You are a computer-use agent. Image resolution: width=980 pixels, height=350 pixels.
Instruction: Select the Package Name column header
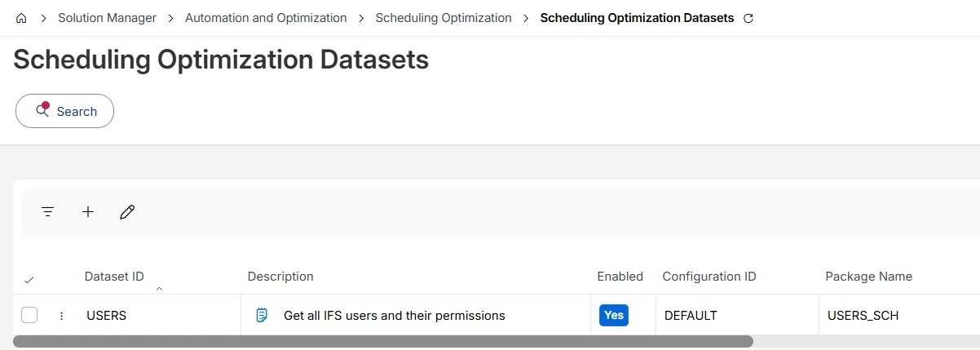tap(868, 277)
